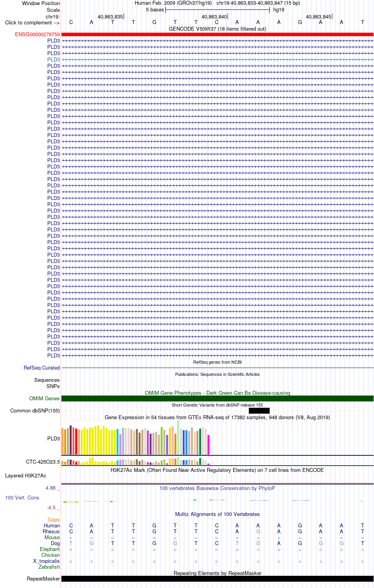This screenshot has height=588, width=374.
Task: Click the 40,863,840 ruler position
Action: pyautogui.click(x=215, y=17)
